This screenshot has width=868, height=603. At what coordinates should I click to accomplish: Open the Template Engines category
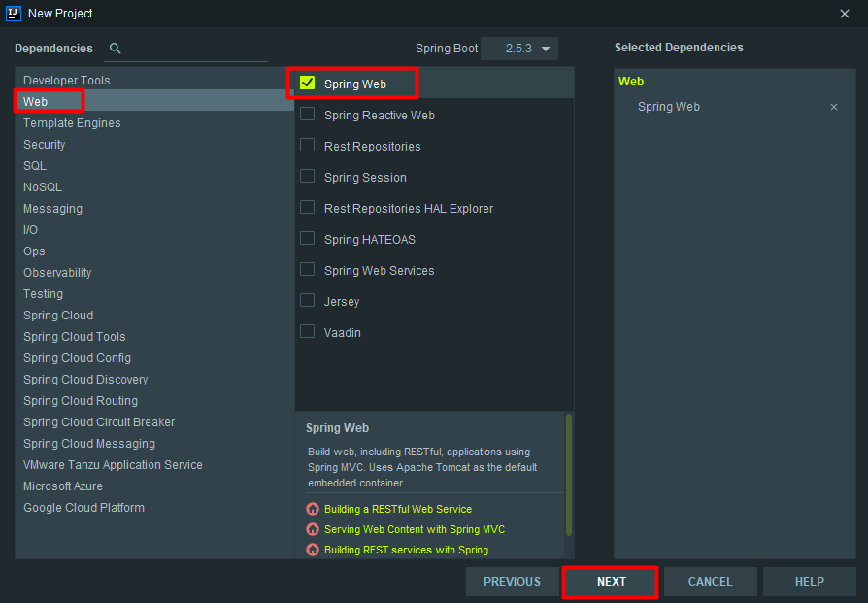pos(154,123)
